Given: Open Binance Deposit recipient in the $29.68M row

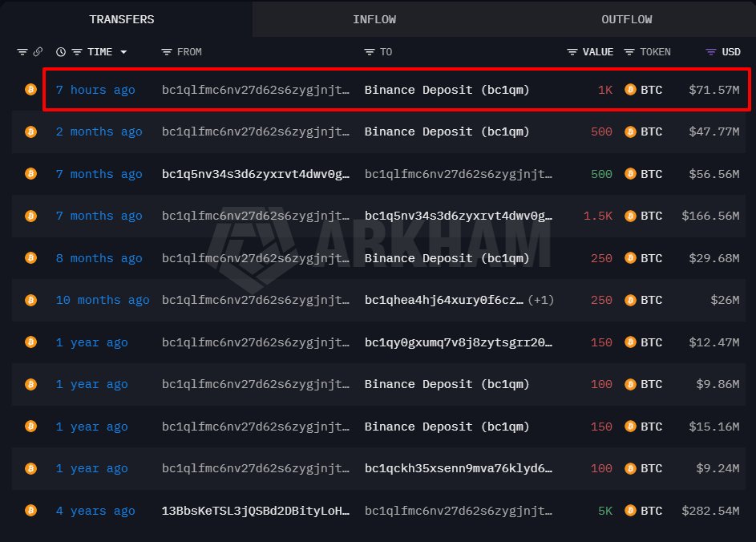Looking at the screenshot, I should click(447, 258).
